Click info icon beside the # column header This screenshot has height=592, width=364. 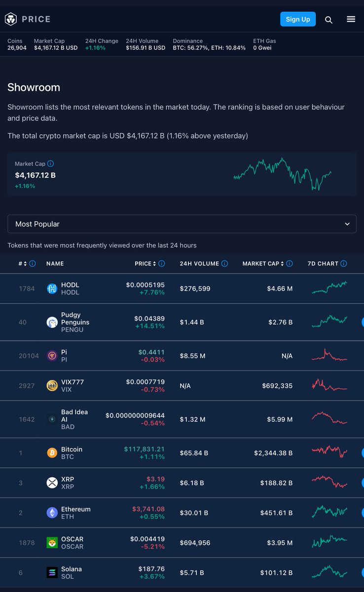(33, 263)
